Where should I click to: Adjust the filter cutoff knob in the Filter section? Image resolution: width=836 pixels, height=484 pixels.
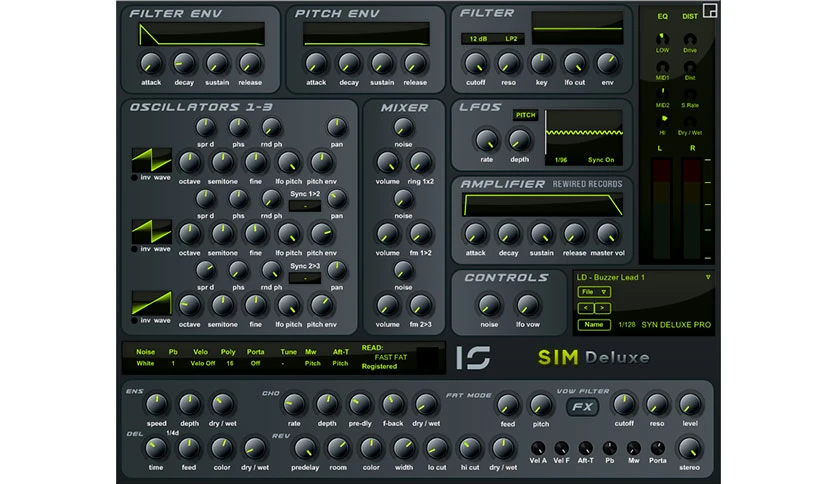point(476,63)
